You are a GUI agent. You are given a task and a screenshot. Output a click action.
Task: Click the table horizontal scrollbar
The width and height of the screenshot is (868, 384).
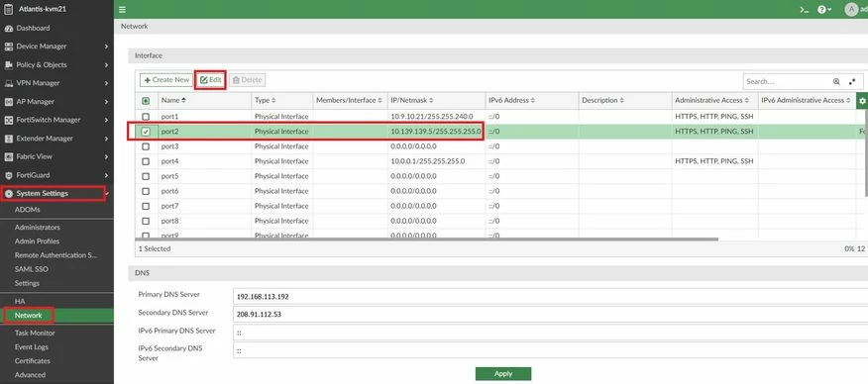426,240
